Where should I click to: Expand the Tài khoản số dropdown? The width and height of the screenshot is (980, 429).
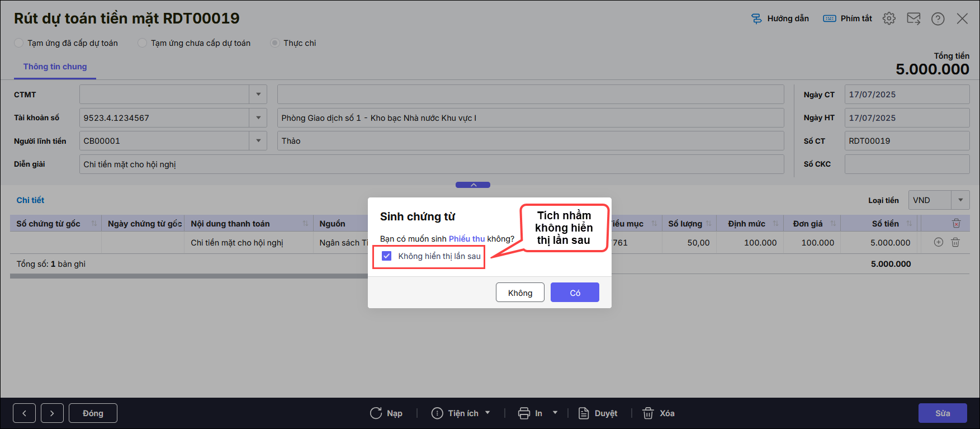pyautogui.click(x=258, y=118)
